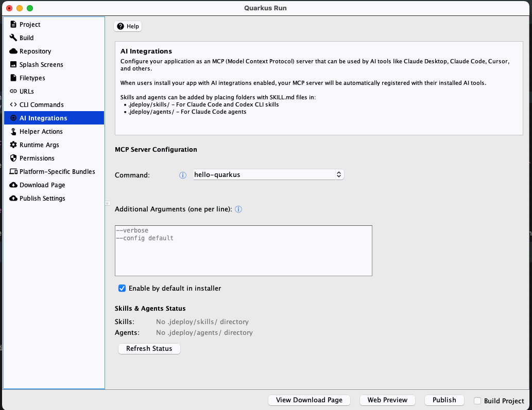Screen dimensions: 532x410
Task: Click the split pane divider collapse handle
Action: click(107, 203)
